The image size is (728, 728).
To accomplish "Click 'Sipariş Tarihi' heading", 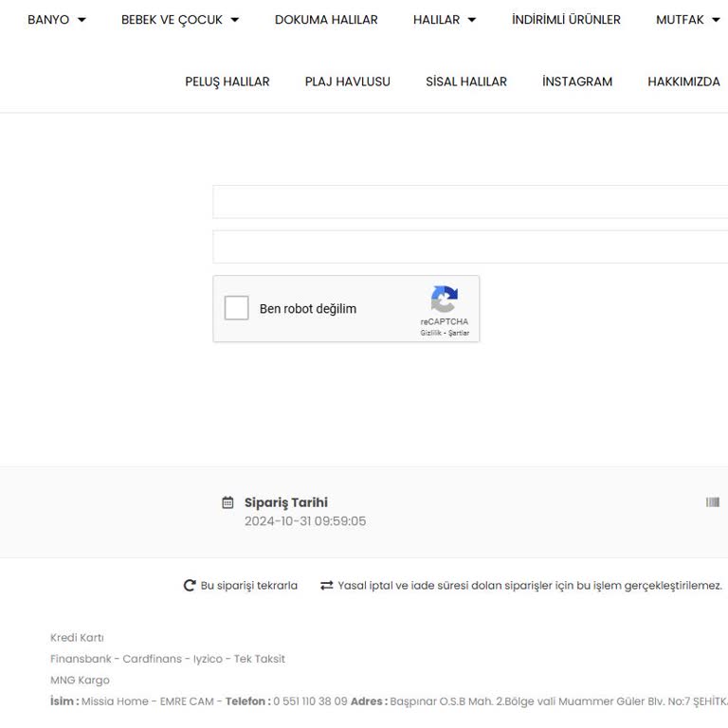I will pos(286,502).
